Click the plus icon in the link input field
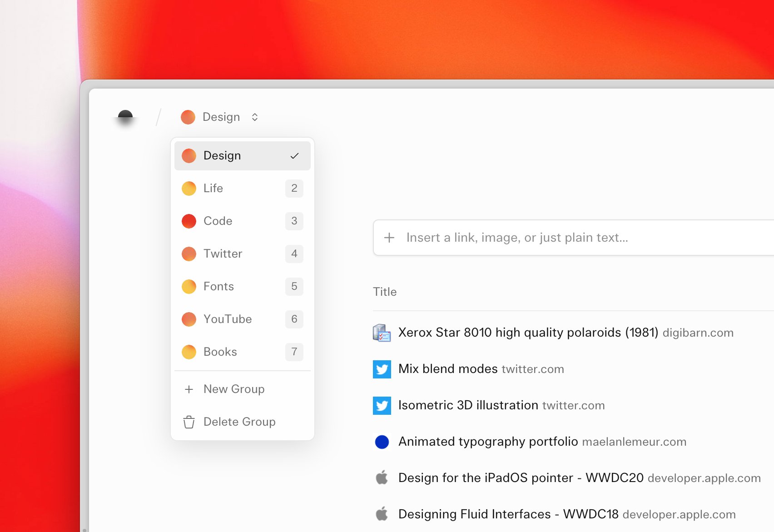774x532 pixels. coord(389,238)
